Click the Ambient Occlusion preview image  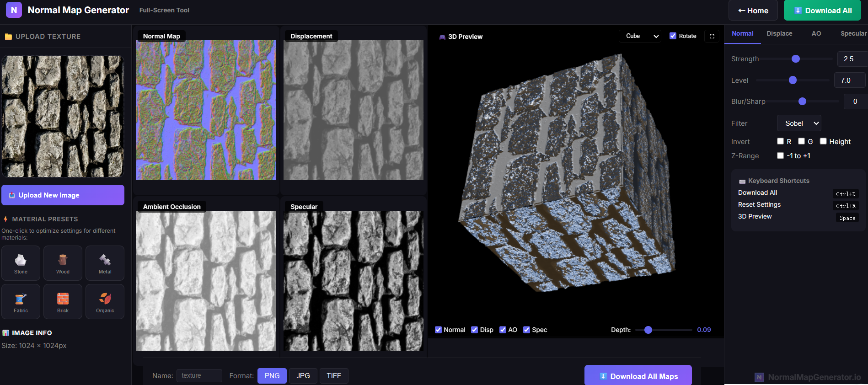click(x=206, y=281)
